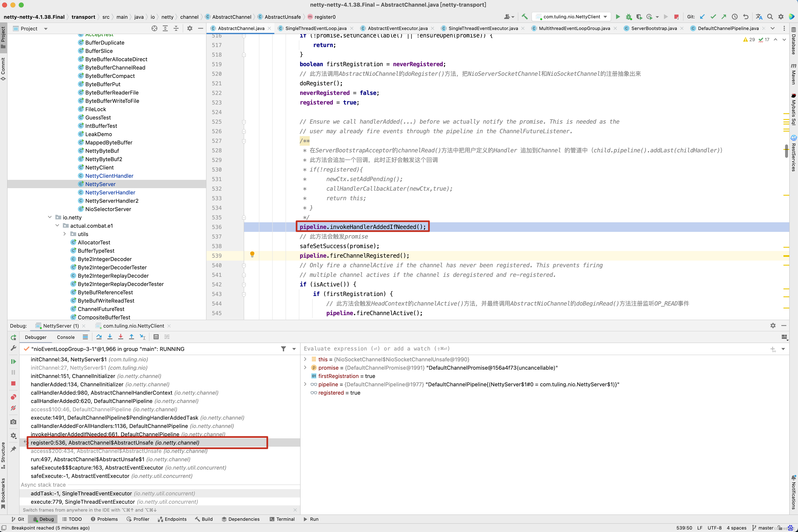Open the Terminal tool window button

(282, 519)
